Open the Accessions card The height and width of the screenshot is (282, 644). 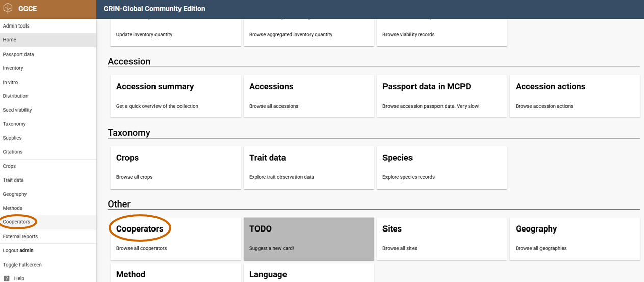(308, 96)
